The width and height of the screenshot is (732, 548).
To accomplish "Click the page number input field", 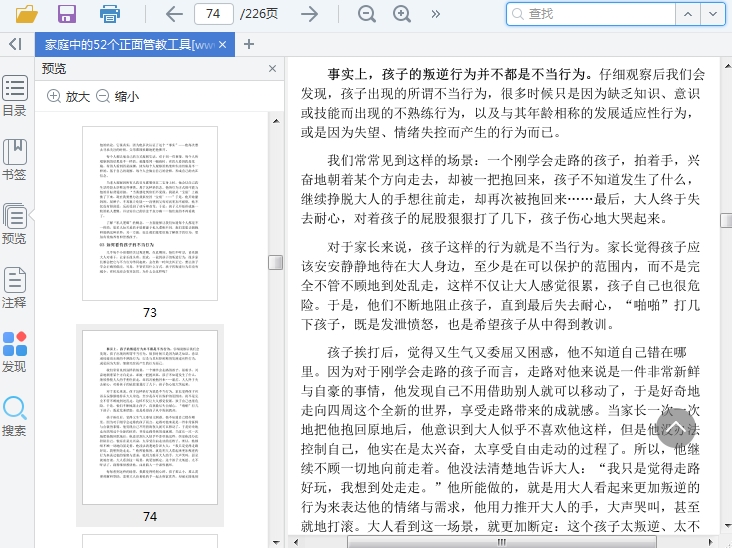I will 213,14.
